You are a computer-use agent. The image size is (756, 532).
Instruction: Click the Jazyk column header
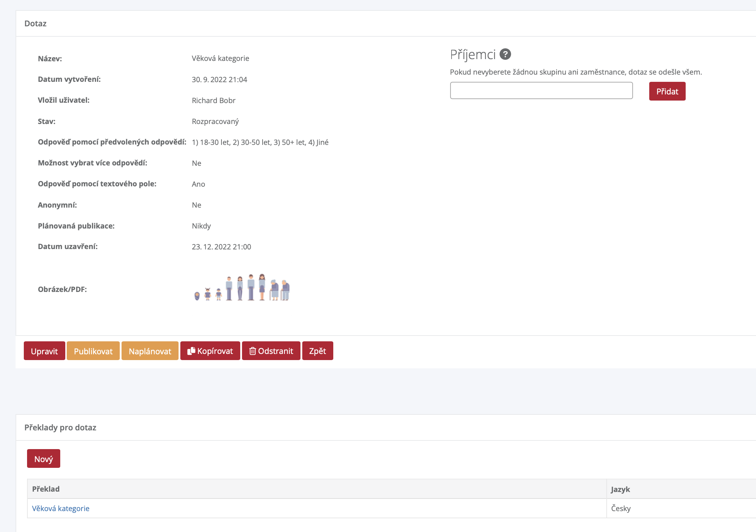[x=620, y=489]
